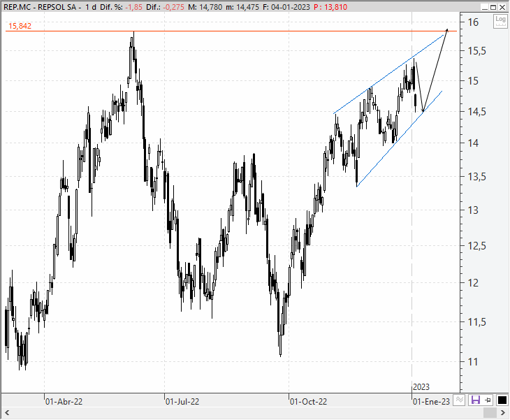
Task: Click the 16 price axis label
Action: click(473, 22)
